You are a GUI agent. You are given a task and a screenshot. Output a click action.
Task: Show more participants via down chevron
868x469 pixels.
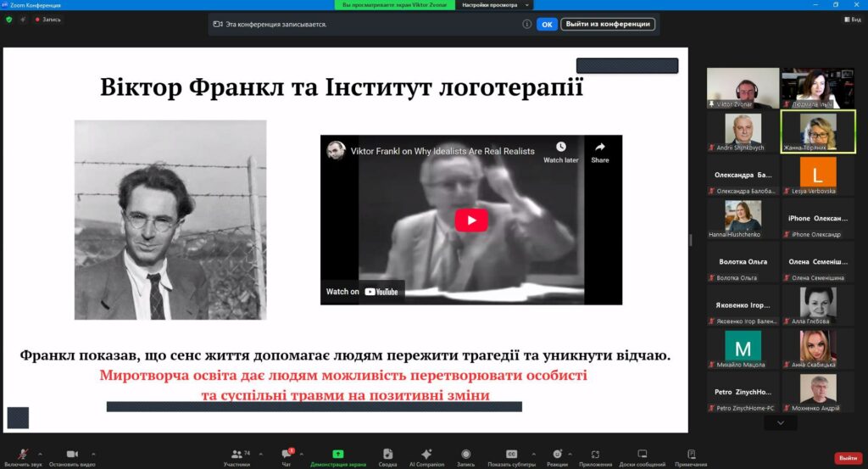pos(781,423)
